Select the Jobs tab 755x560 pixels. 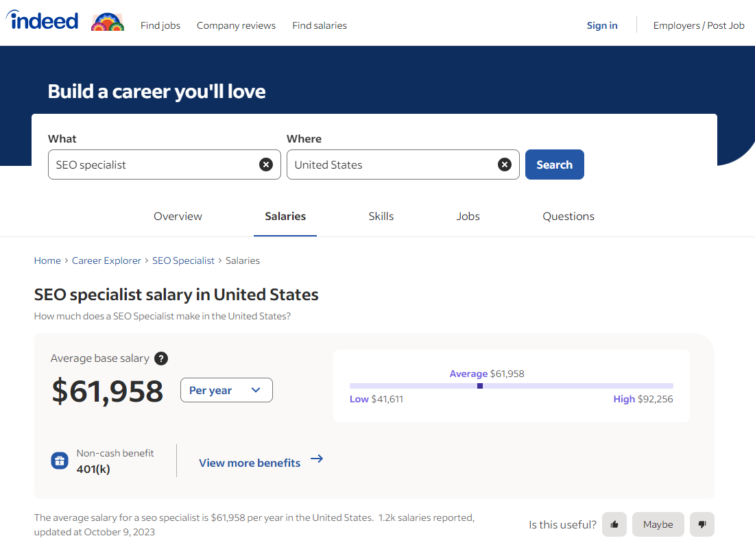(468, 217)
